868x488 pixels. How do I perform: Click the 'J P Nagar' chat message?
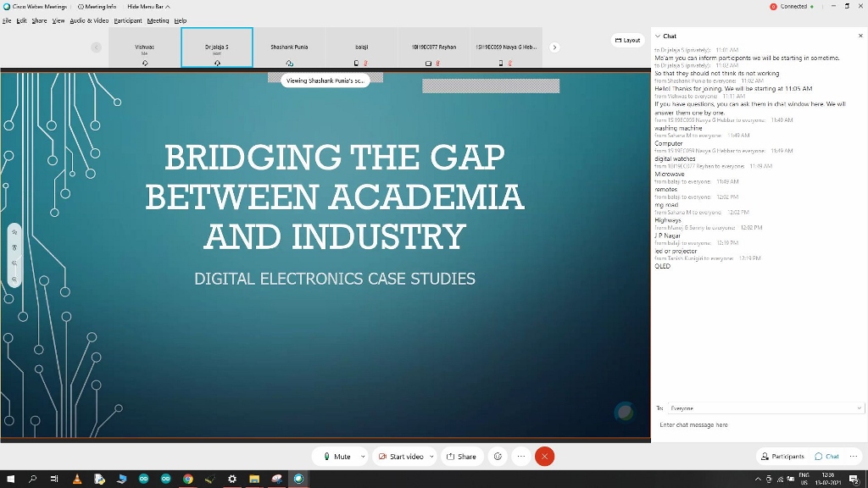point(667,236)
